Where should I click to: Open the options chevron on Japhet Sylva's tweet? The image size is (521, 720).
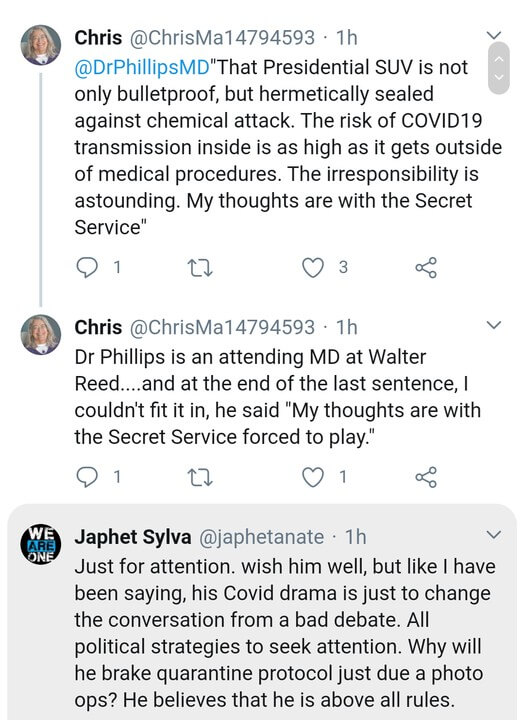pos(493,534)
